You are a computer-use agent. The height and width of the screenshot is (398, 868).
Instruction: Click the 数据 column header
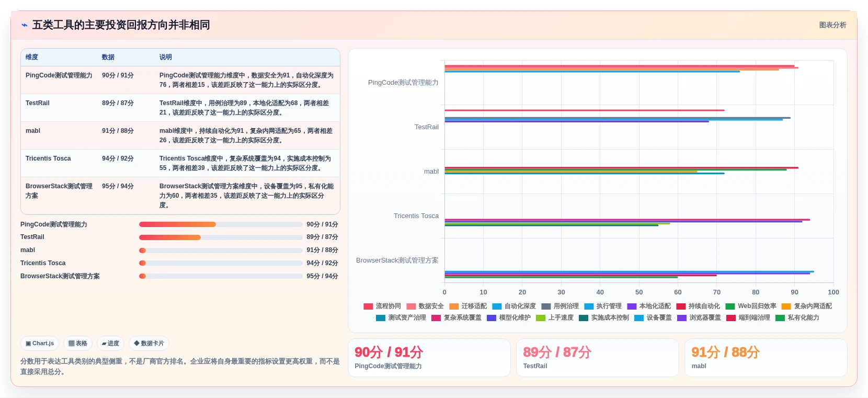(x=108, y=58)
